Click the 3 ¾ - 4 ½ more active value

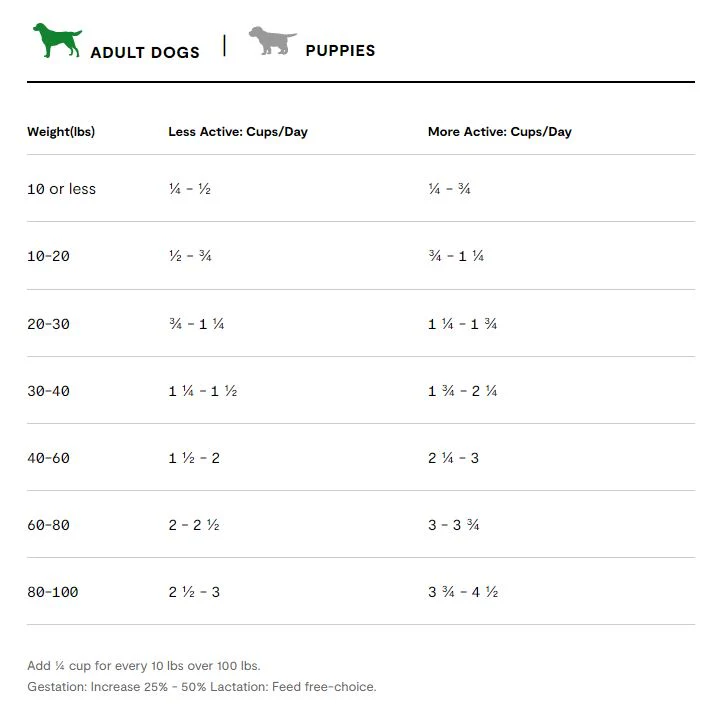click(x=463, y=592)
